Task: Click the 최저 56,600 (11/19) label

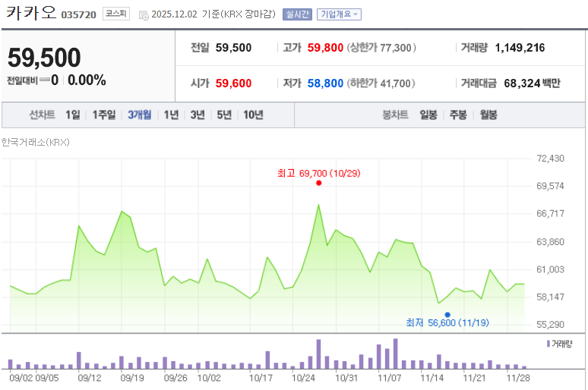Action: coord(447,323)
